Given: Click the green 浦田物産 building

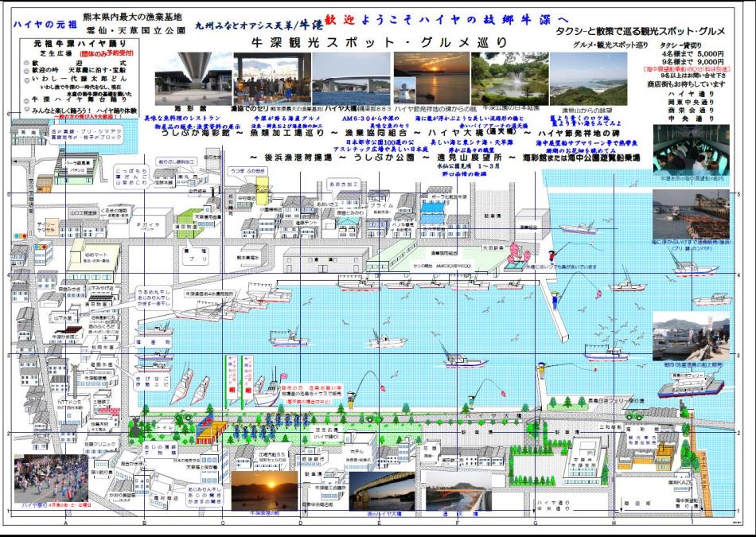Looking at the screenshot, I should pyautogui.click(x=189, y=224).
